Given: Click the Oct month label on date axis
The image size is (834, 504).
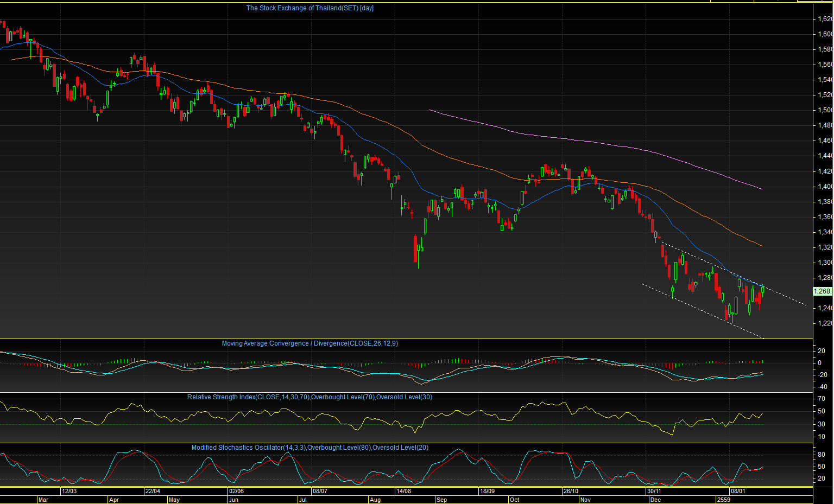Looking at the screenshot, I should coord(514,500).
